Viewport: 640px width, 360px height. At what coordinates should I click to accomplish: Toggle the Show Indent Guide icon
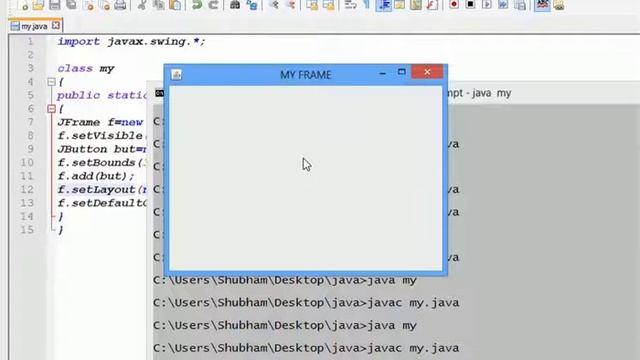coord(383,5)
